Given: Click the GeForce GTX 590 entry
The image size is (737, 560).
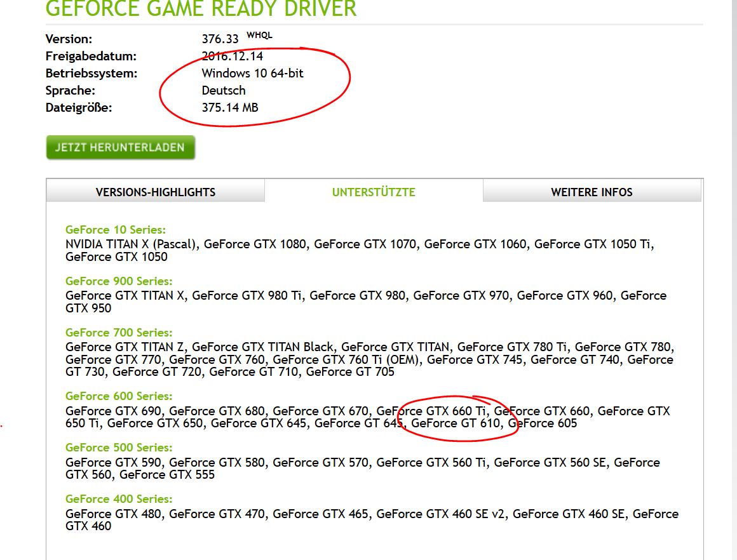Looking at the screenshot, I should (x=113, y=463).
